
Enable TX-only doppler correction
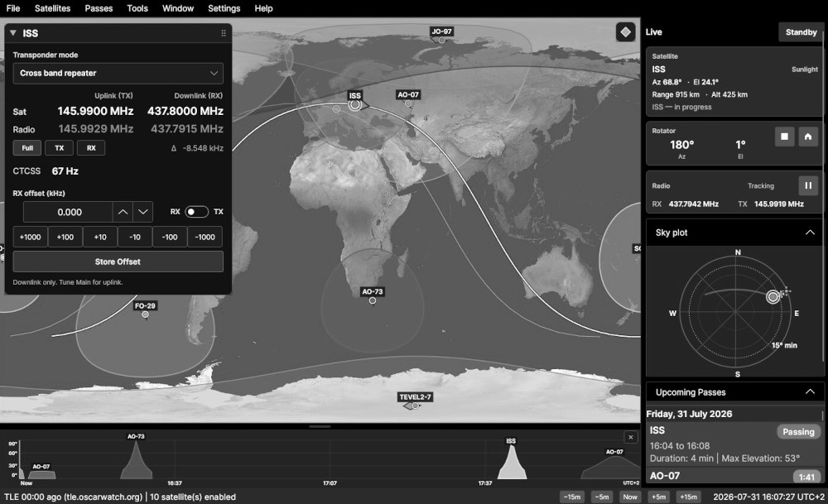[59, 148]
